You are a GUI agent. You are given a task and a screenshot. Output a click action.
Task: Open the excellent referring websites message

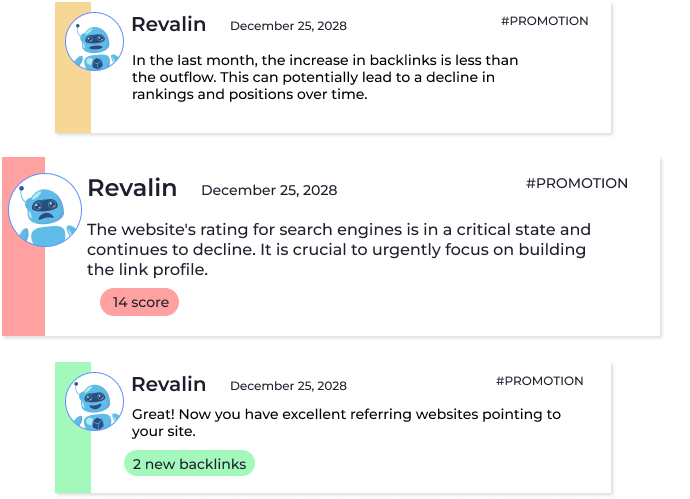point(346,422)
